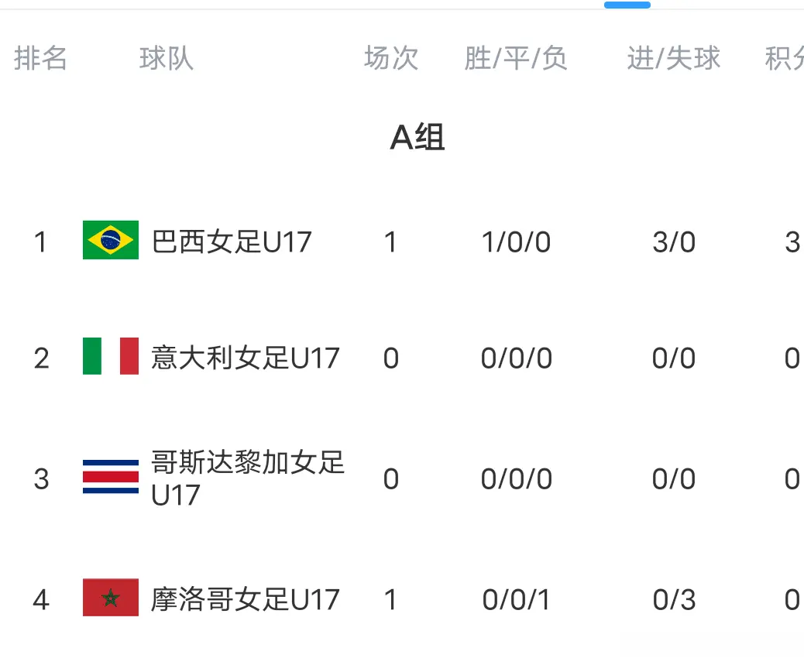Image resolution: width=804 pixels, height=672 pixels.
Task: Sort by the 积分 column header
Action: (x=785, y=58)
